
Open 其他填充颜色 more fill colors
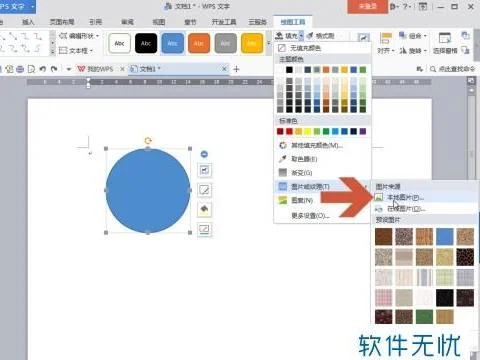pos(322,145)
